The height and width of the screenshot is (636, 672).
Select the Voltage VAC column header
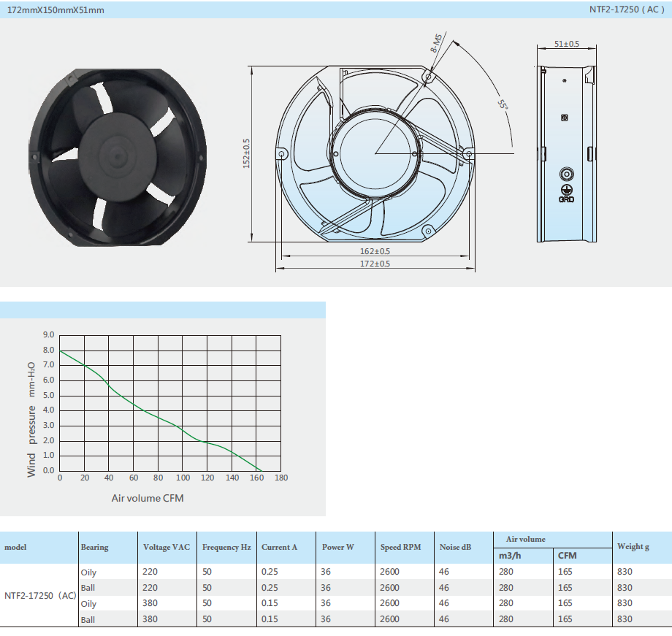click(166, 547)
